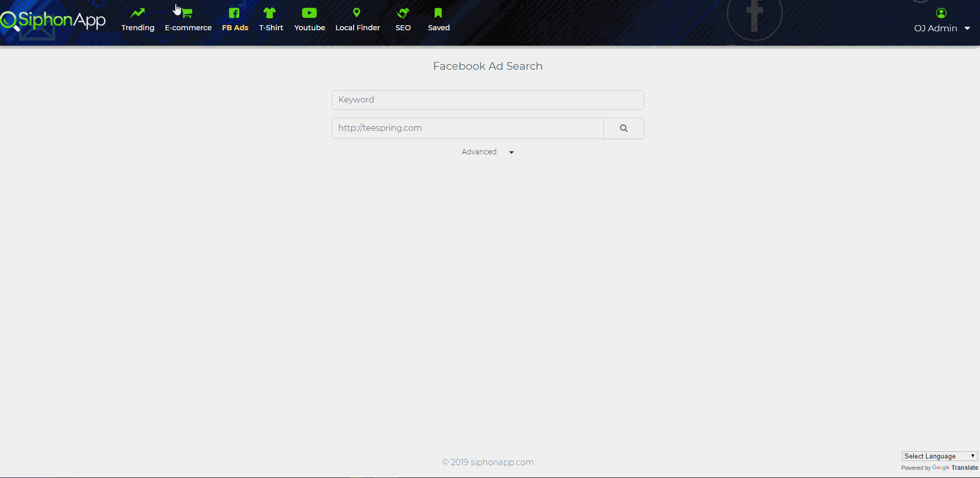Screen dimensions: 980x478
Task: Go to SiphonApp logo home
Action: click(53, 21)
